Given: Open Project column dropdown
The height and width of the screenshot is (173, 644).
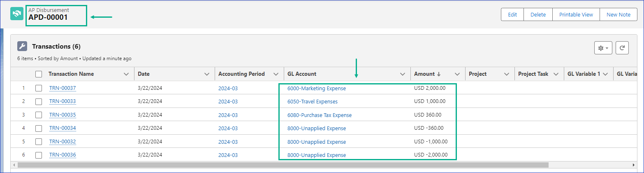Looking at the screenshot, I should pyautogui.click(x=507, y=74).
